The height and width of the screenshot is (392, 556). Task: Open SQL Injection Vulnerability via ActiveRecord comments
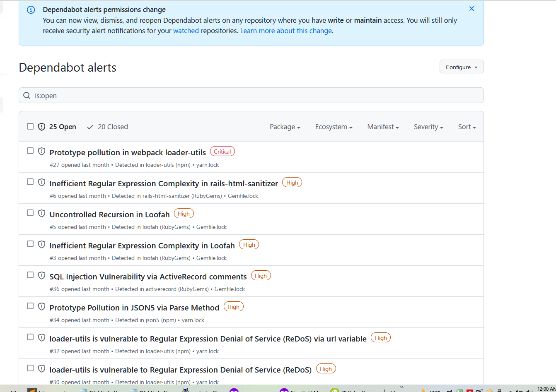[x=148, y=277]
